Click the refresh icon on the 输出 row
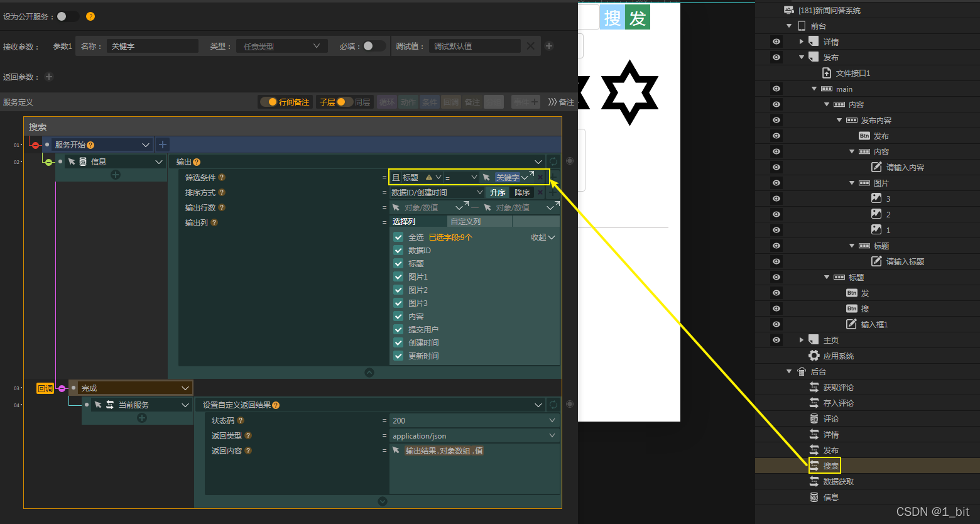The height and width of the screenshot is (524, 980). click(x=553, y=161)
